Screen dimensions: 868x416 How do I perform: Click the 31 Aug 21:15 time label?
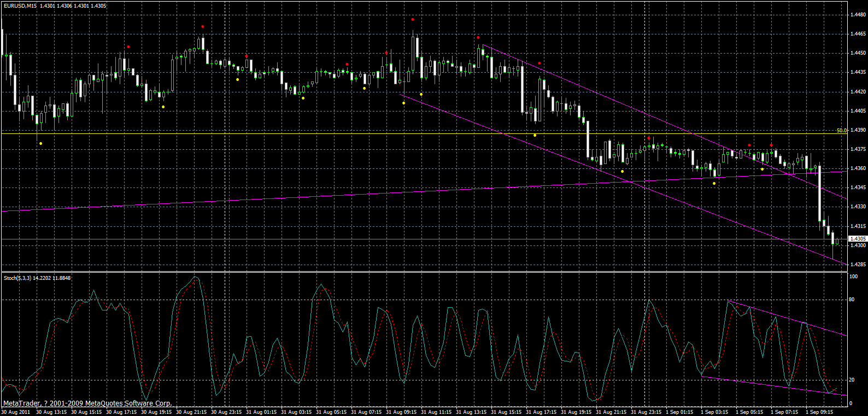pos(611,412)
